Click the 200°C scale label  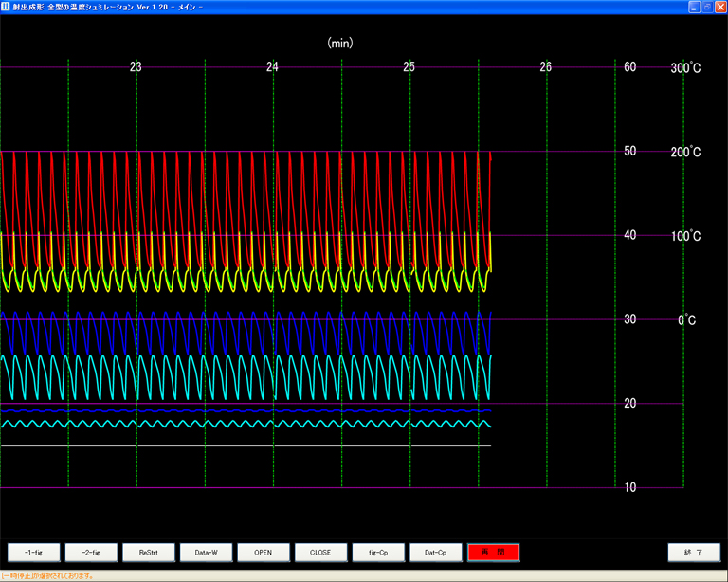tap(685, 153)
